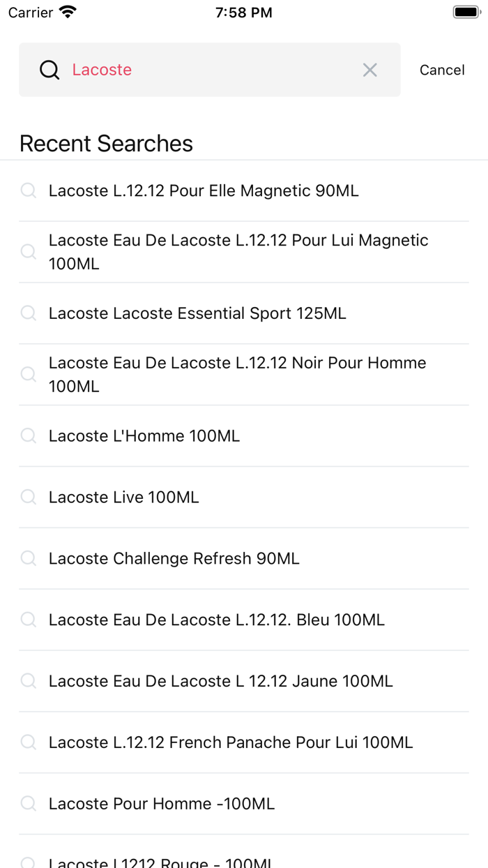Select Lacoste L'Homme 100ML recent search
Viewport: 488px width, 868px height.
coord(144,436)
